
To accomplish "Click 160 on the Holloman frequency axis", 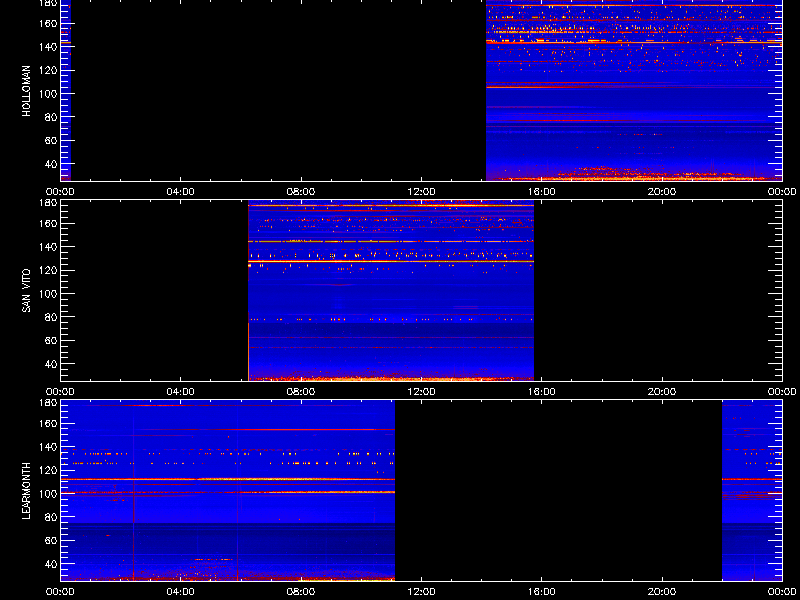I will pos(49,24).
